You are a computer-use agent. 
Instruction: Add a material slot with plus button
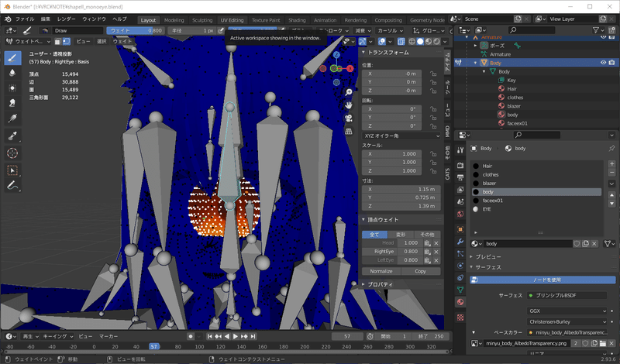[x=611, y=163]
